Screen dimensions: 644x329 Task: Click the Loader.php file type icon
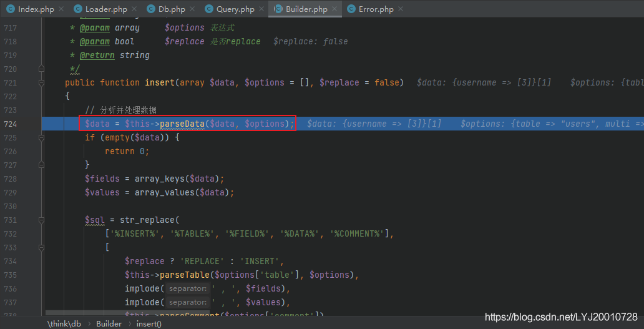(x=77, y=9)
